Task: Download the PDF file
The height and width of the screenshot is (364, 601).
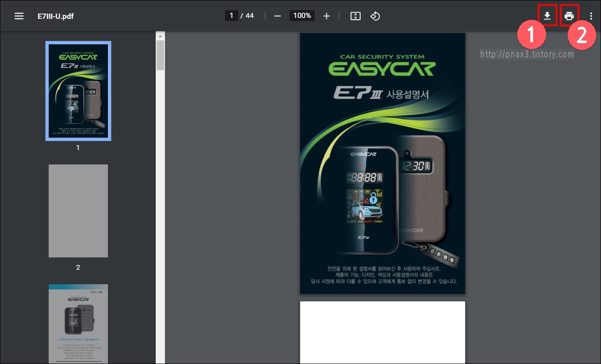Action: pos(547,16)
